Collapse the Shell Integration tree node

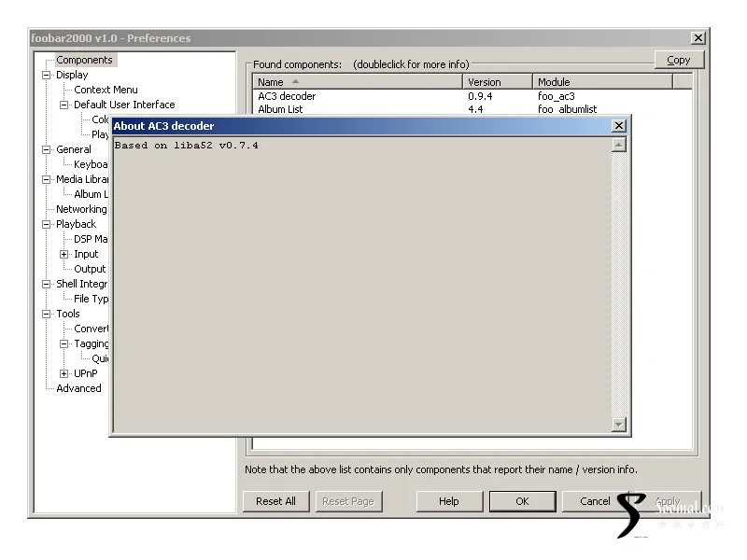pos(46,285)
